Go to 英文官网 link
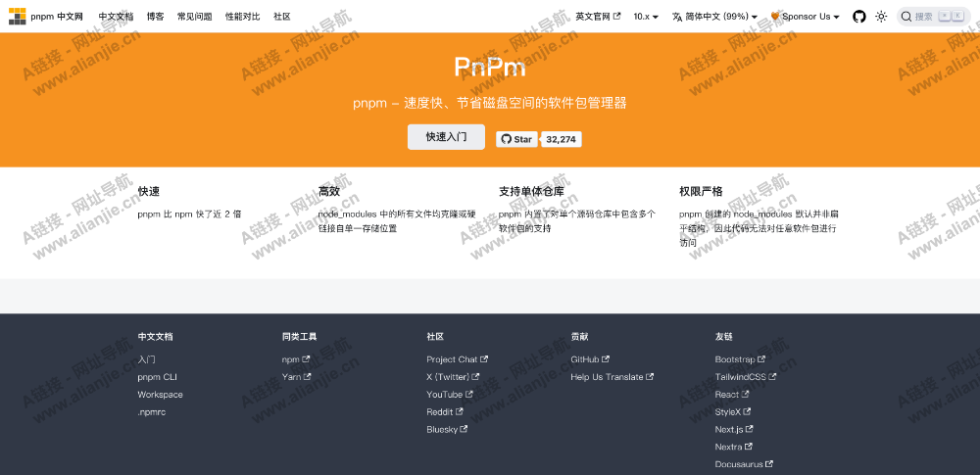Viewport: 980px width, 475px height. coord(598,17)
